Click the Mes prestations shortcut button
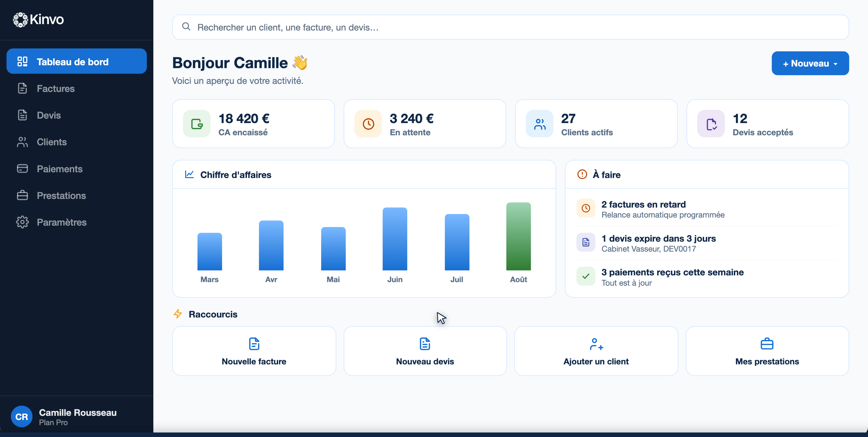 tap(767, 351)
